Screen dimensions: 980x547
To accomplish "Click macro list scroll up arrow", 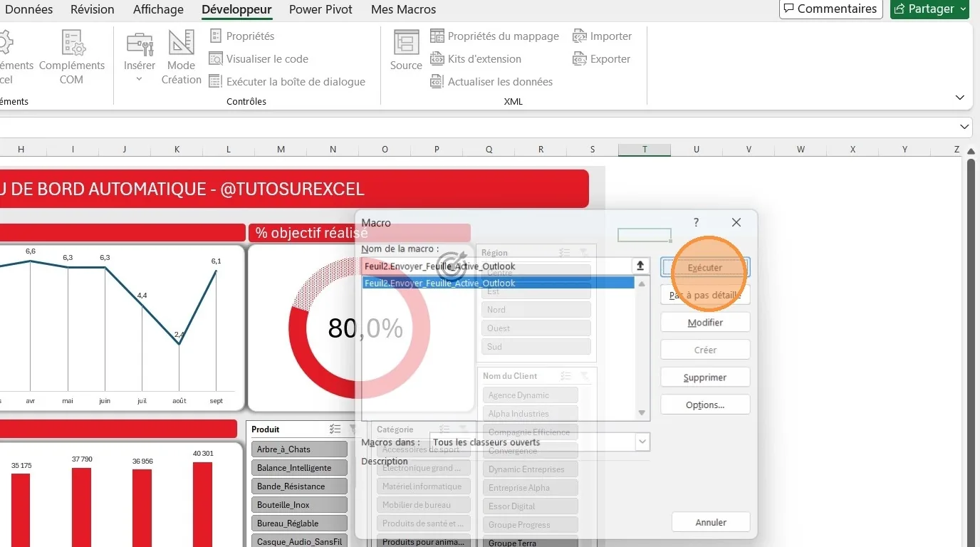I will 642,283.
